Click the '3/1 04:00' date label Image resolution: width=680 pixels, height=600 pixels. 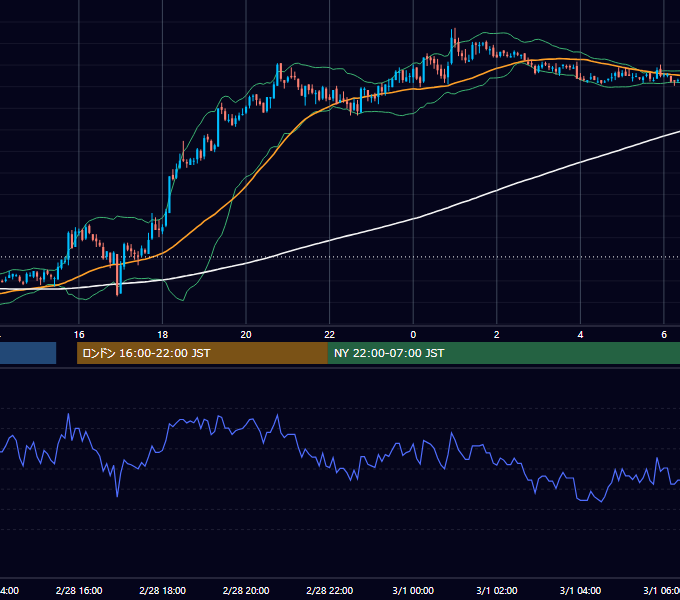[x=580, y=590]
